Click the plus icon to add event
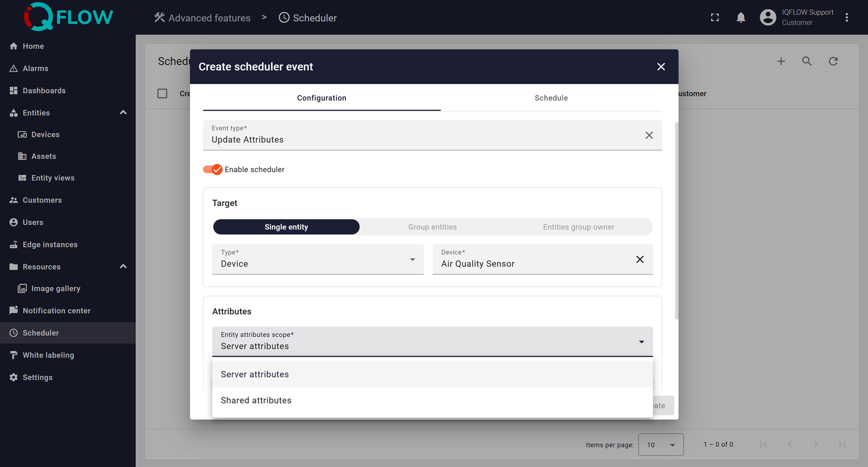The height and width of the screenshot is (467, 868). click(x=781, y=61)
